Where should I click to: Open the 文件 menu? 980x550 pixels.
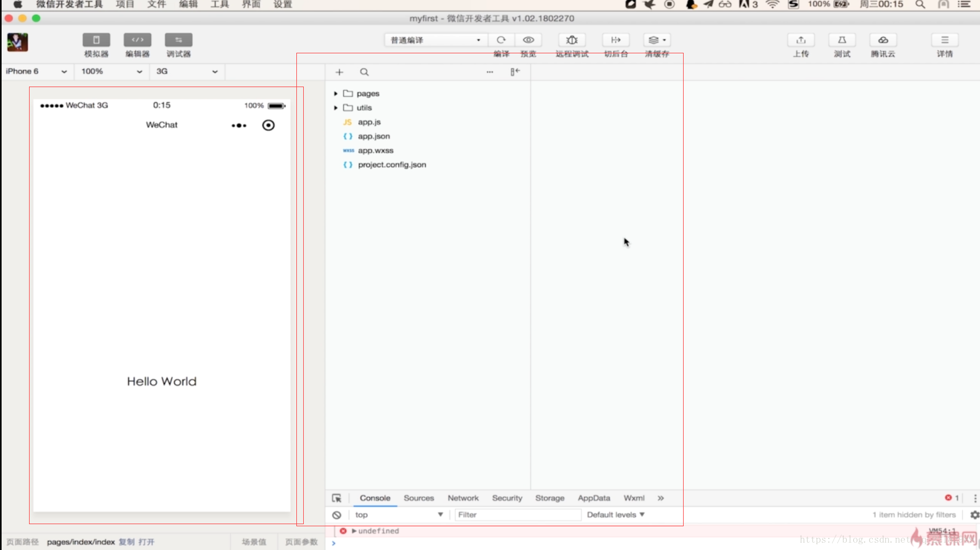coord(157,4)
